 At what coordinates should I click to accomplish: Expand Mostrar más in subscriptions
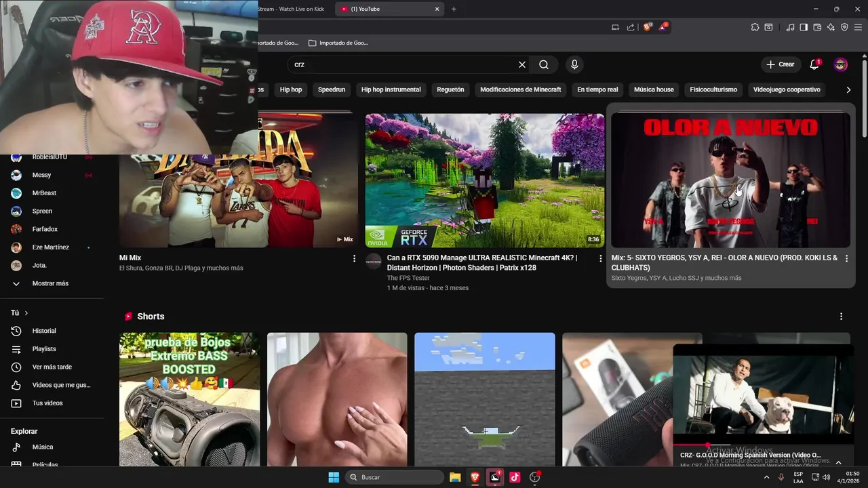click(x=52, y=283)
